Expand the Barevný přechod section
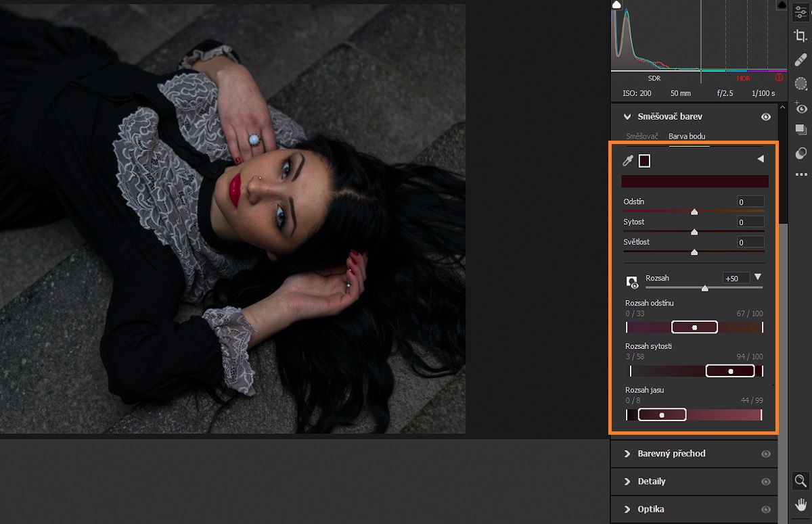Image resolution: width=812 pixels, height=524 pixels. point(627,454)
